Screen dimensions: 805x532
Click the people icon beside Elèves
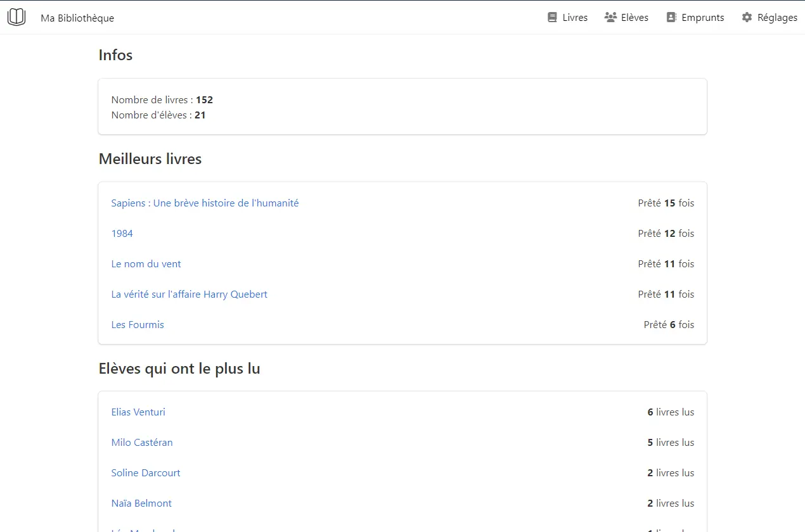pyautogui.click(x=610, y=18)
